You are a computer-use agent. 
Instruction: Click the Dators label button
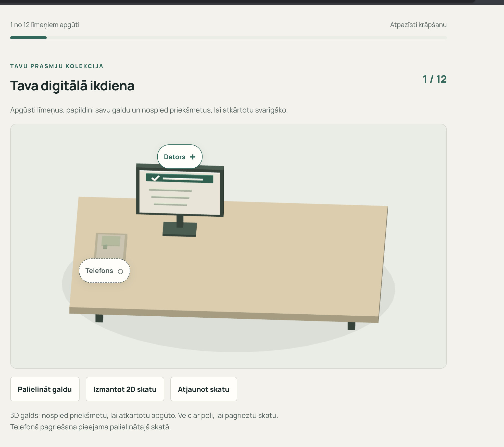tap(180, 157)
